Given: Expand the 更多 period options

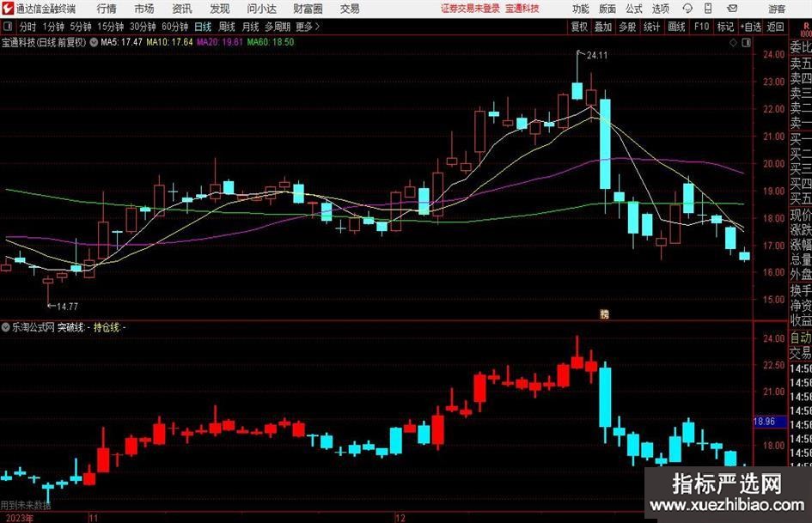Looking at the screenshot, I should tap(306, 27).
